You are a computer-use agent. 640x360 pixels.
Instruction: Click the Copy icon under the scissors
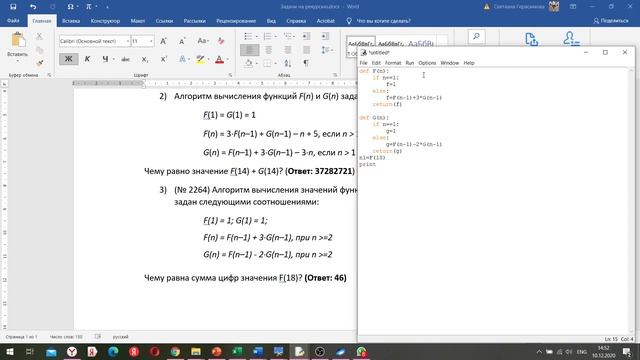(39, 50)
